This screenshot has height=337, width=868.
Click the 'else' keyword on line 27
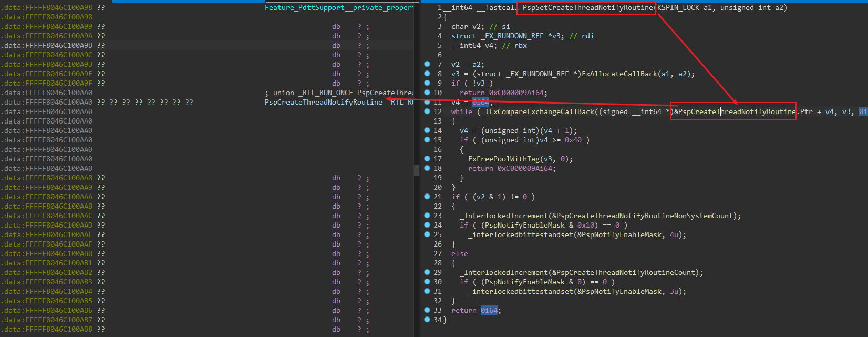point(460,253)
